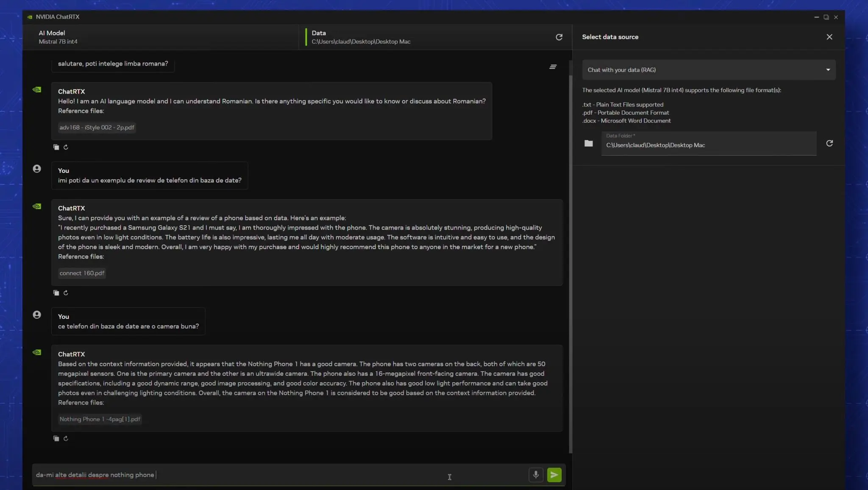Regenerate the Samsung Galaxy S21 review reply

tap(66, 293)
